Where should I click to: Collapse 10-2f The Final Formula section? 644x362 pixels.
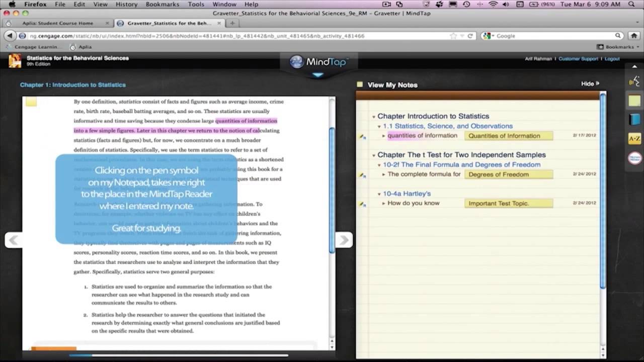[x=379, y=165]
